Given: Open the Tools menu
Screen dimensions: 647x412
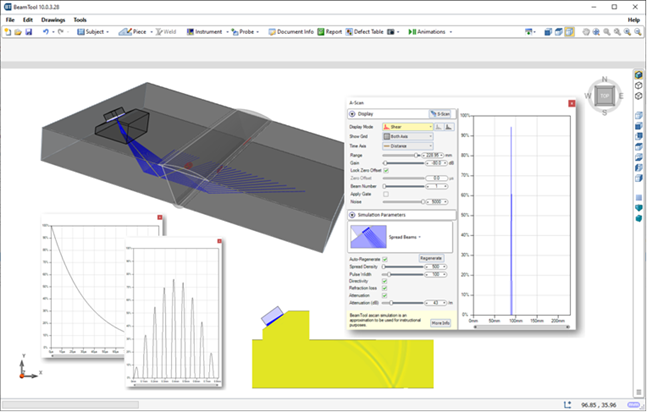Looking at the screenshot, I should 80,20.
